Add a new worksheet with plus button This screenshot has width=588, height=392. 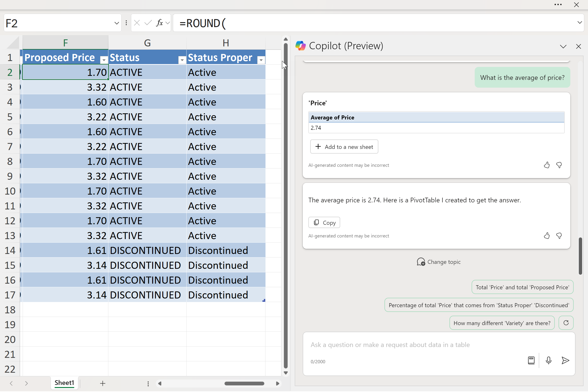coord(103,384)
